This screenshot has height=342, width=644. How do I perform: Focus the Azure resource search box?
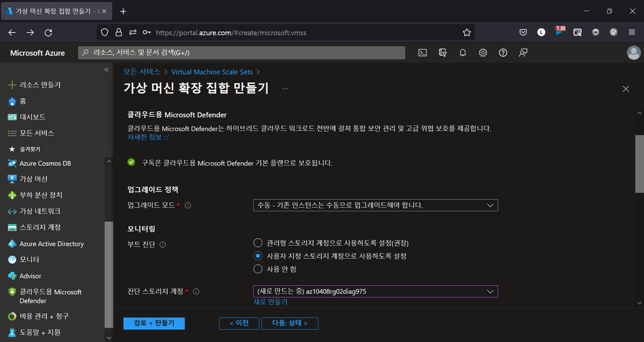[x=241, y=53]
